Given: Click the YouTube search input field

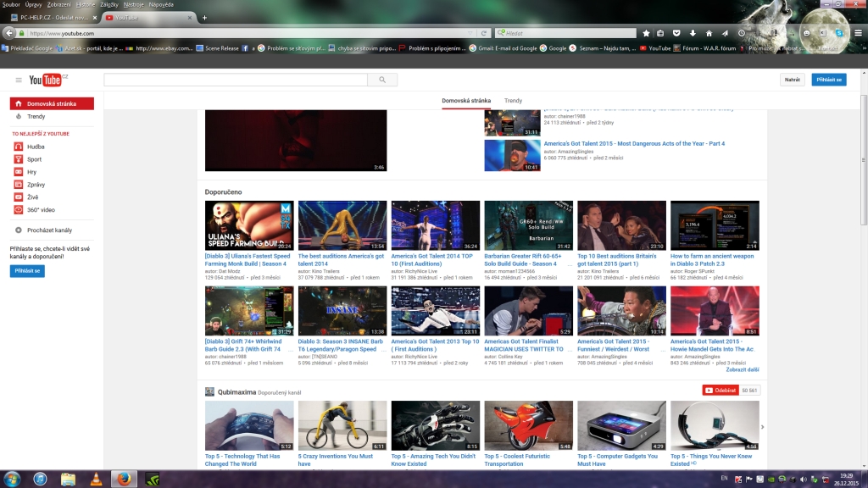Looking at the screenshot, I should click(236, 80).
